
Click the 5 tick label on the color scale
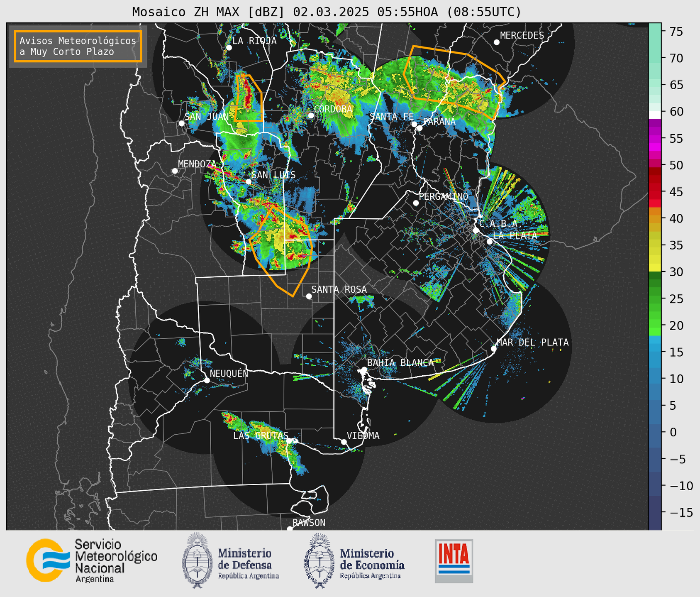tap(673, 405)
